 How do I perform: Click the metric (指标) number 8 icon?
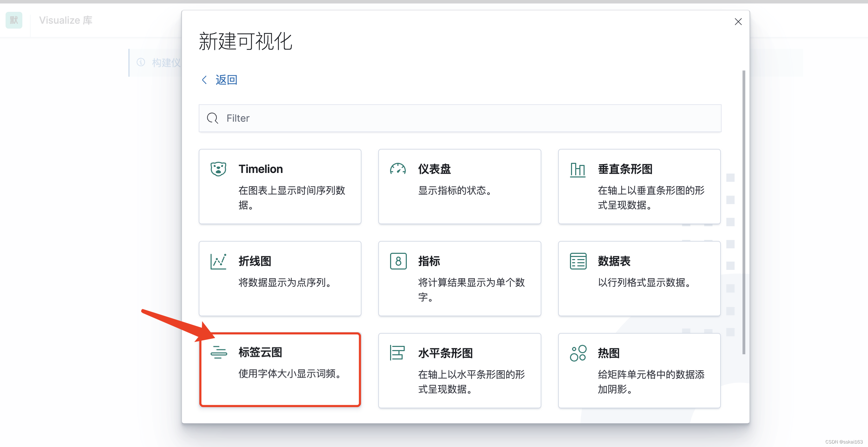point(398,261)
